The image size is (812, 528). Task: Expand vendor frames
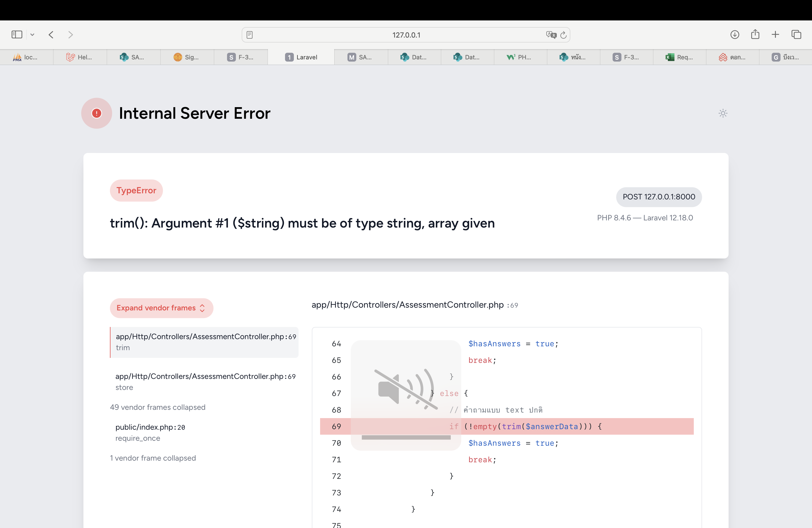coord(161,308)
